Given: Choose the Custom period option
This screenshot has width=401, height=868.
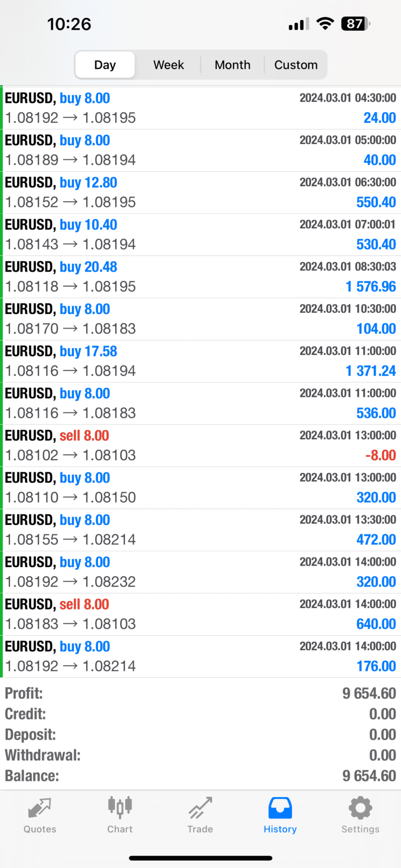Looking at the screenshot, I should coord(296,65).
